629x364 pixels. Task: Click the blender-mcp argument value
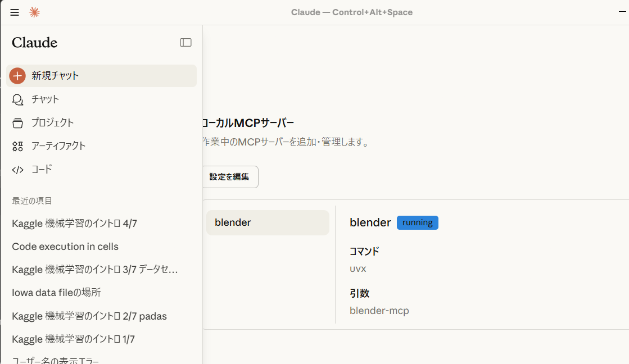coord(379,311)
